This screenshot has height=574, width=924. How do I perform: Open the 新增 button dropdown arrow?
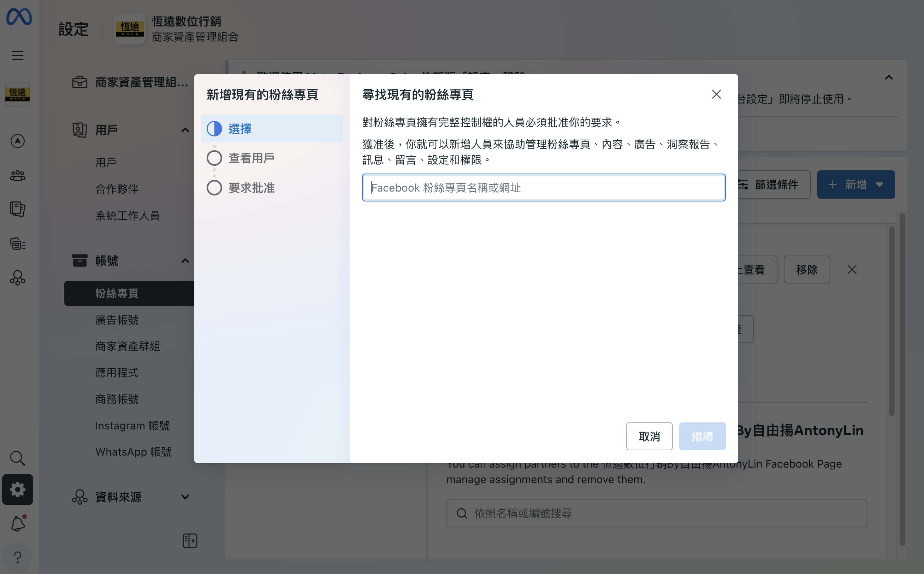coord(880,184)
